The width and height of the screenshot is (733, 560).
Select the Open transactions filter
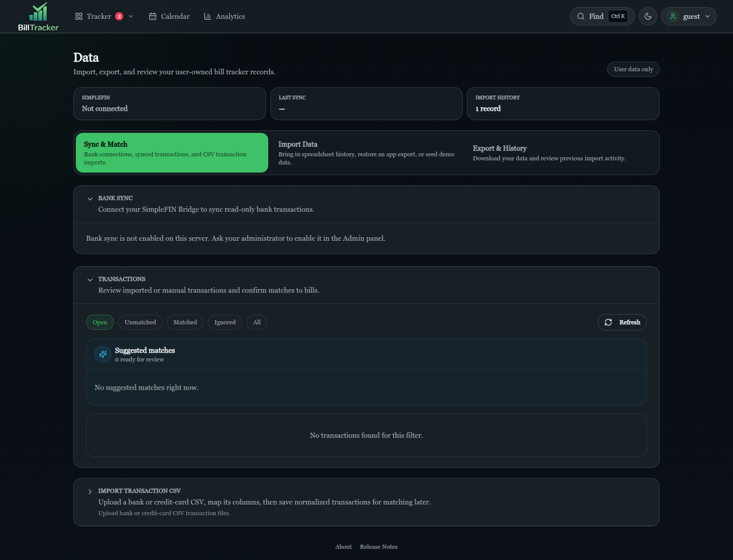(100, 322)
